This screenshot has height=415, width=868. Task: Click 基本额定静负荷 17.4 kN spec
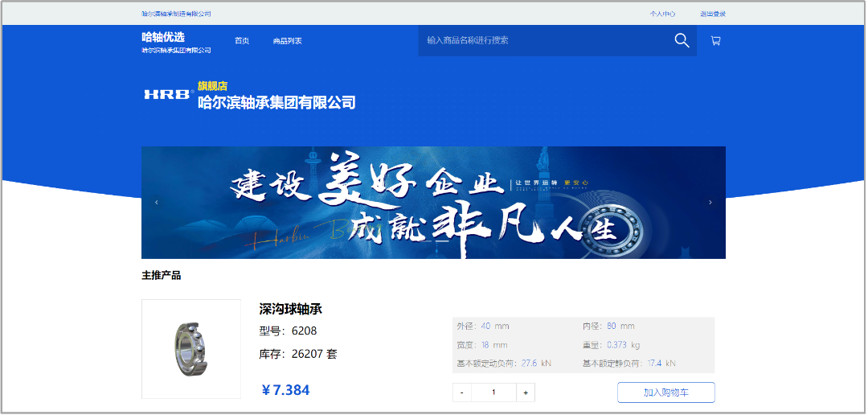click(x=628, y=364)
